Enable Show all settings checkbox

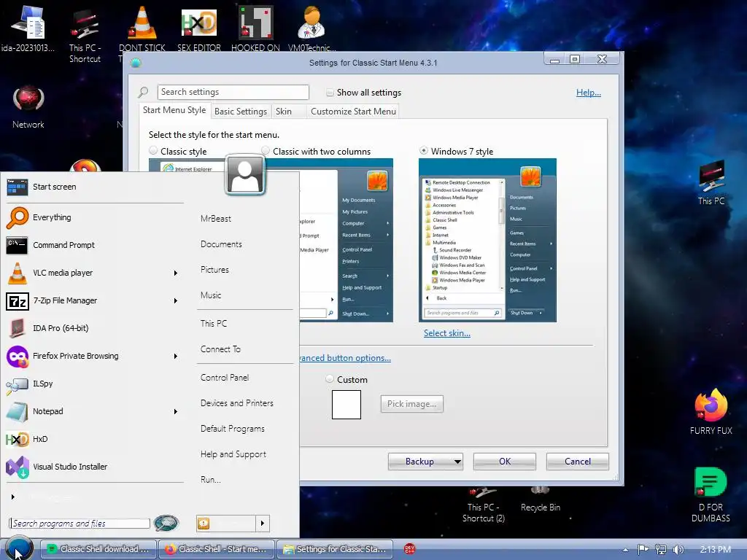point(330,93)
